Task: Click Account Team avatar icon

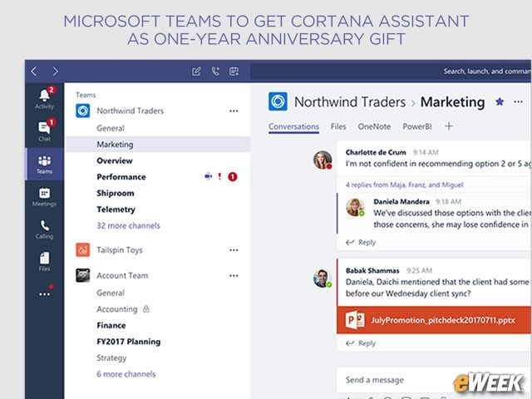Action: (83, 275)
